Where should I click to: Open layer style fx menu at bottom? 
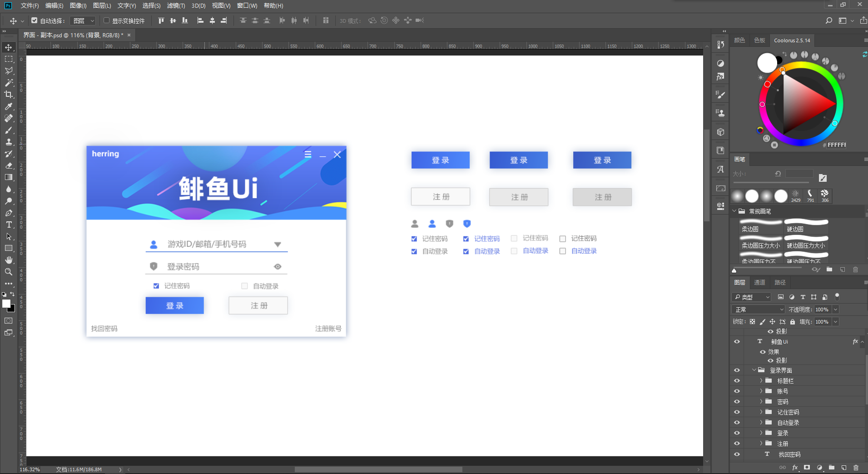(x=795, y=467)
